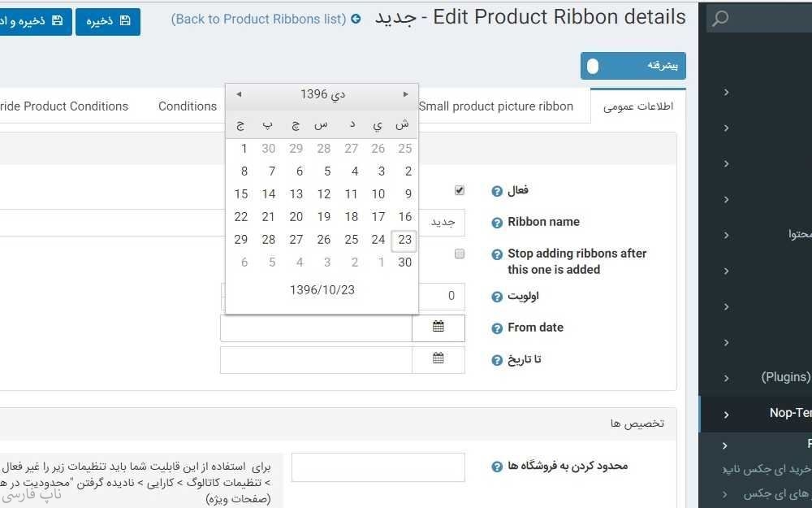Open the From date calendar picker icon

438,328
